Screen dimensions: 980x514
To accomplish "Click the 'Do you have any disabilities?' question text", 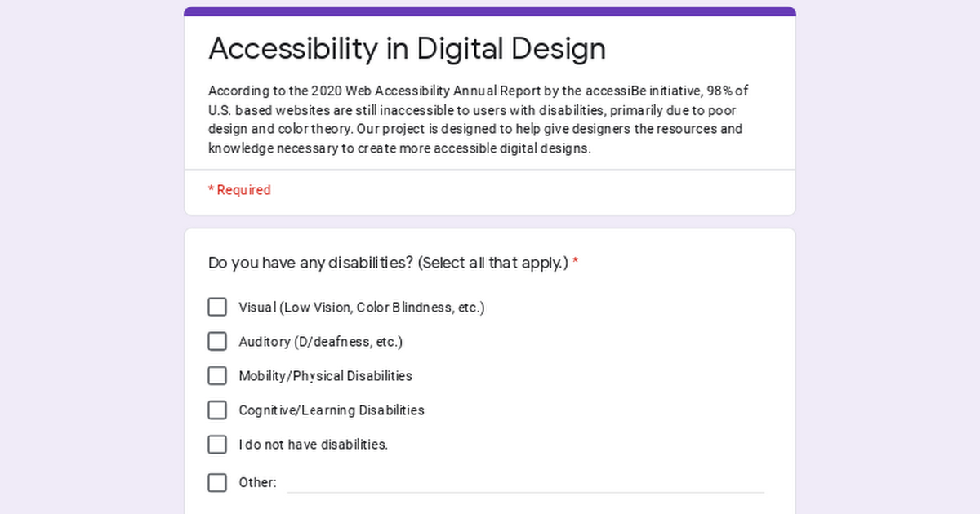I will click(388, 263).
